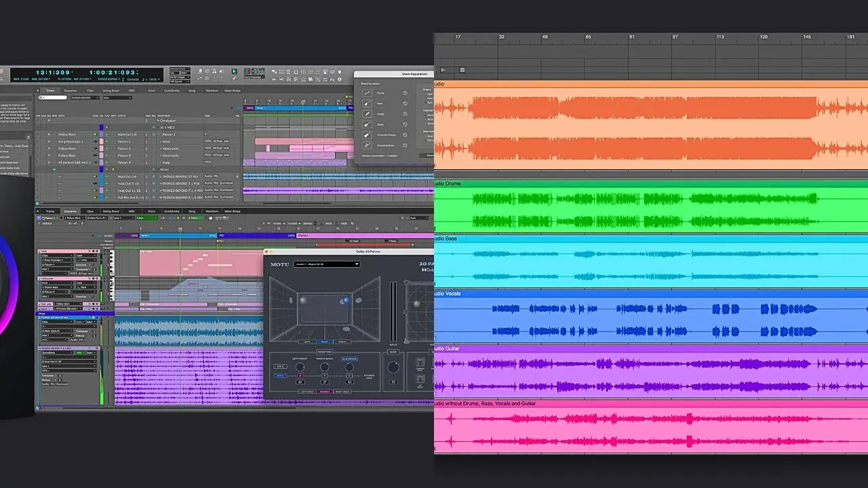
Task: Click the ELEVATION button in Dolby panner
Action: point(349,359)
